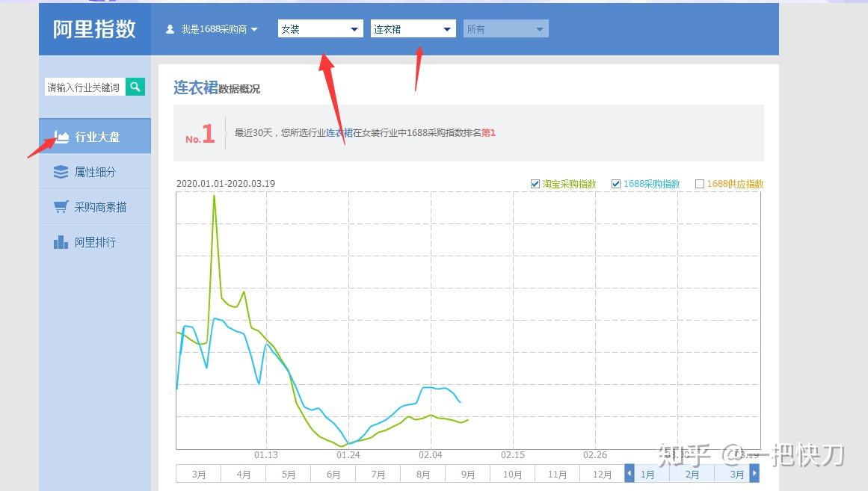Switch to the 属性细分 sidebar tab
This screenshot has height=491, width=868.
coord(95,172)
